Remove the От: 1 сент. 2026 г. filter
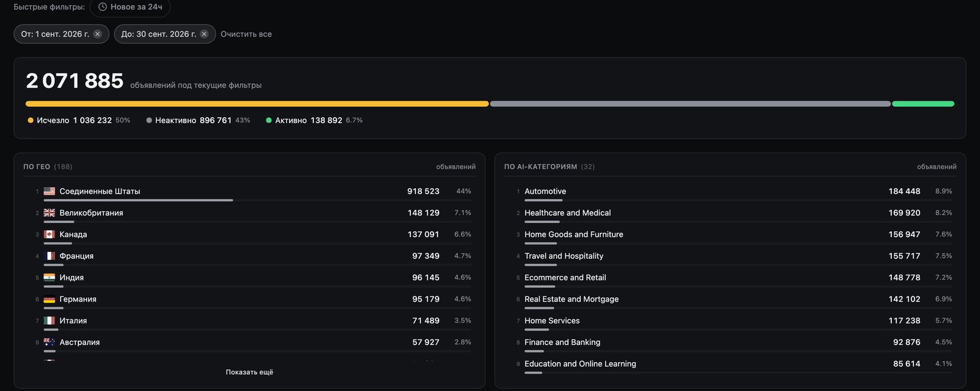980x391 pixels. 97,34
